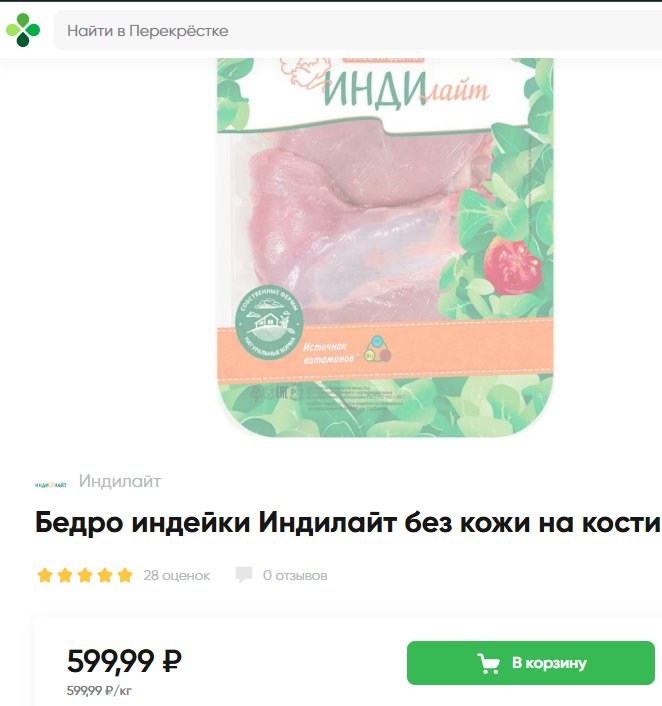Click the reviews speech bubble icon
The height and width of the screenshot is (706, 662).
coord(244,575)
